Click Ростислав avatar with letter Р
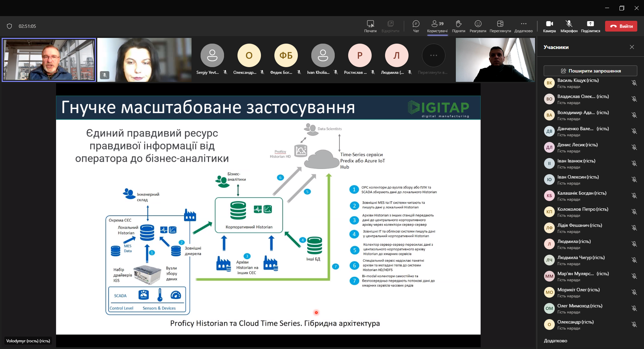The height and width of the screenshot is (349, 644). pyautogui.click(x=360, y=55)
